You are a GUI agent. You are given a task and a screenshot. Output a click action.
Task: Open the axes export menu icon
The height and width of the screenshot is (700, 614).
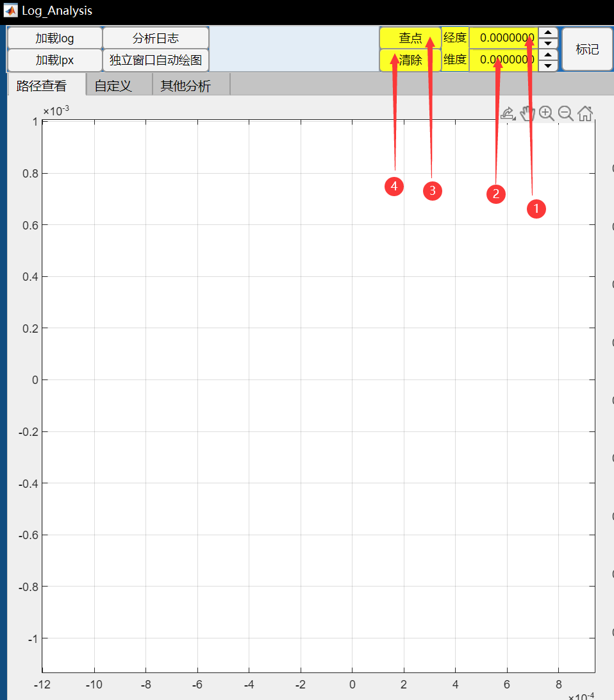click(x=507, y=114)
